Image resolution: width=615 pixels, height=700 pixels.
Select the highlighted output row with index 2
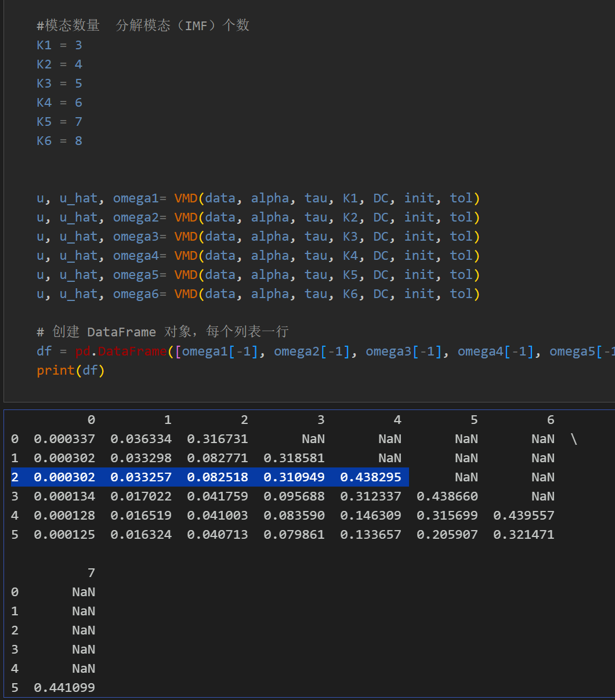click(x=209, y=477)
